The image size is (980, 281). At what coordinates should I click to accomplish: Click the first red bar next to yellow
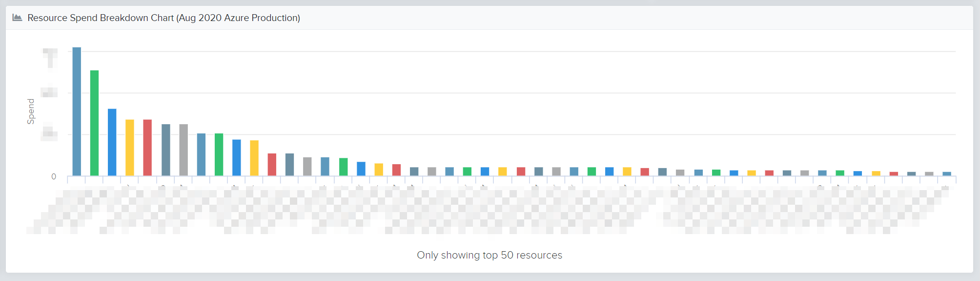[x=147, y=148]
